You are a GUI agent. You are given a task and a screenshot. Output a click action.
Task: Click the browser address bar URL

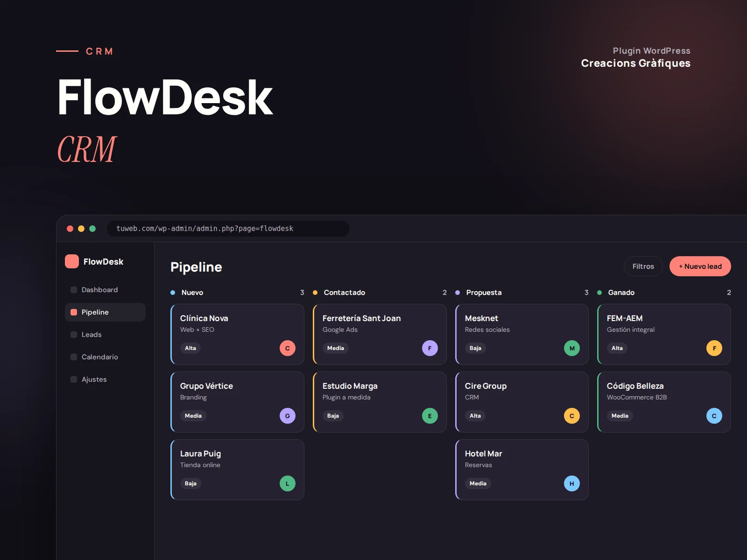tap(228, 229)
